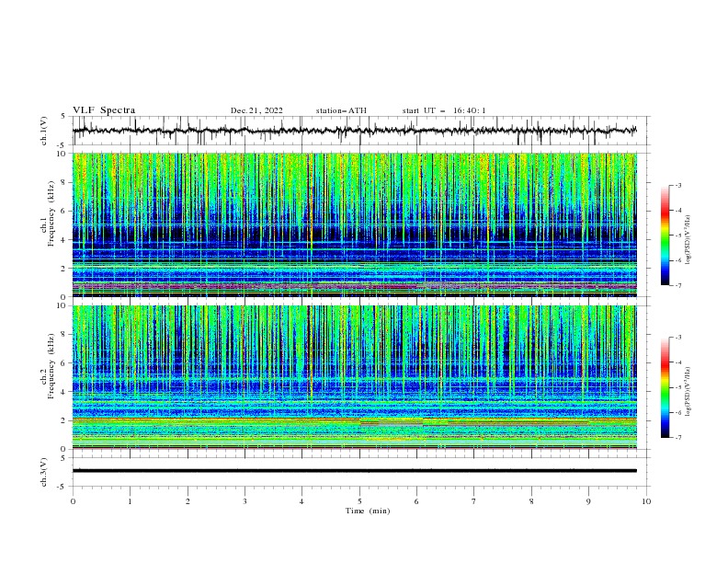Image resolution: width=728 pixels, height=563 pixels.
Task: Click the ch.1 color bar "-3" label
Action: tap(678, 185)
